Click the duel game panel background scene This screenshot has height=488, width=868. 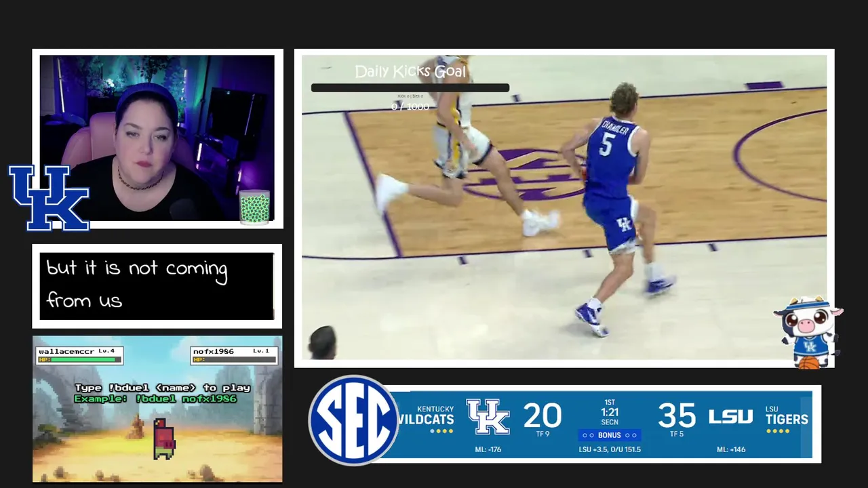[x=157, y=409]
